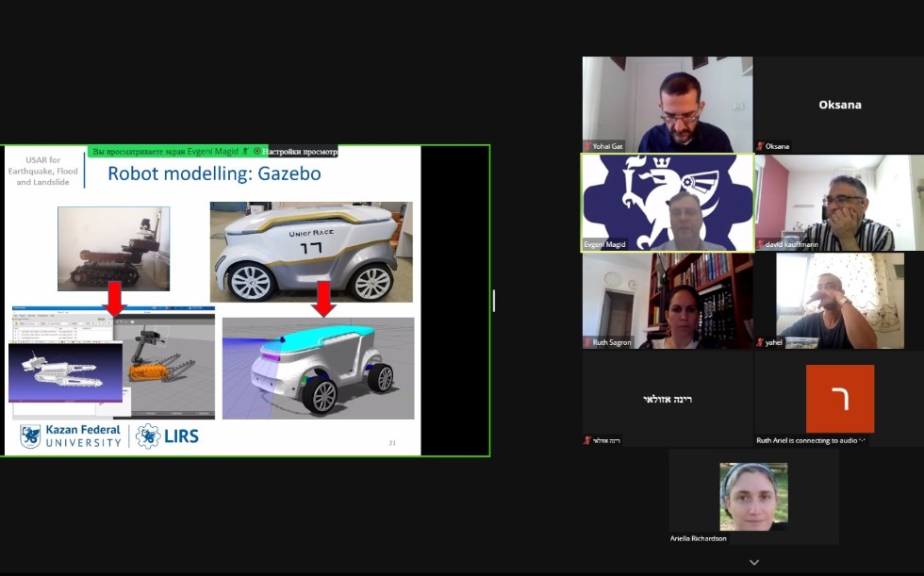Click the Kazan Federal University logo

72,436
